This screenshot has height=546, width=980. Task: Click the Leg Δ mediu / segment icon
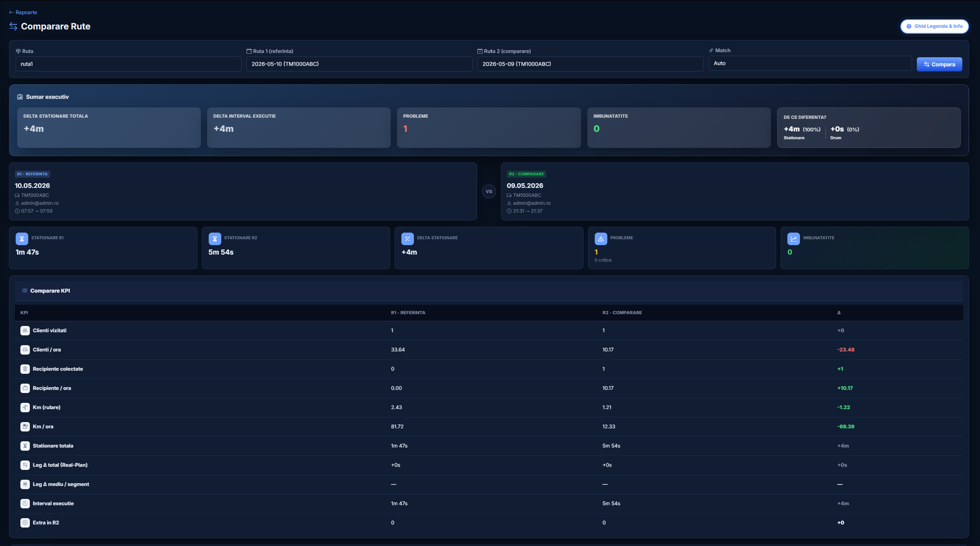point(25,484)
